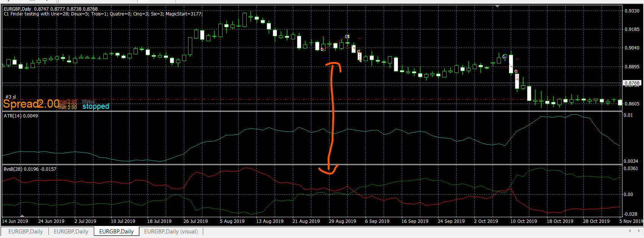Click the C1 Finder testing parameters line

pos(103,14)
